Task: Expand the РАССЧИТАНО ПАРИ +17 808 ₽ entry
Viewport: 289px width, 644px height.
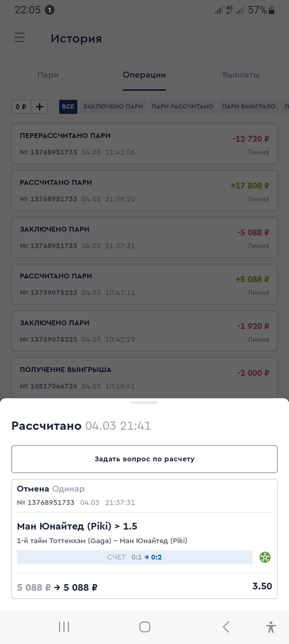Action: [x=144, y=191]
